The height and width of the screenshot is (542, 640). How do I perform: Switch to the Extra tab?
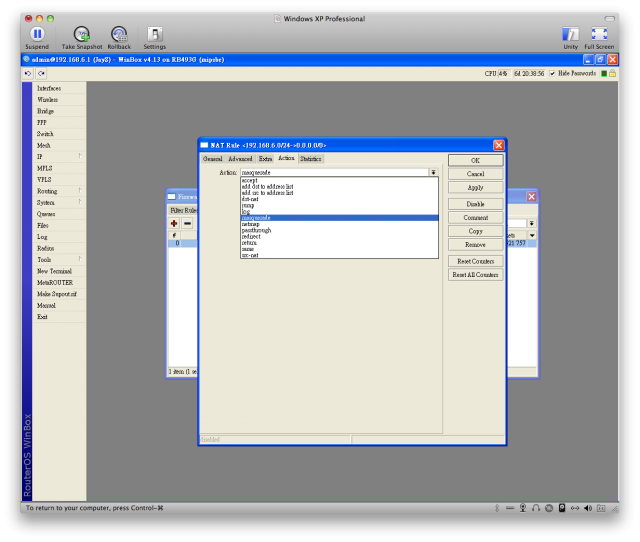point(265,159)
